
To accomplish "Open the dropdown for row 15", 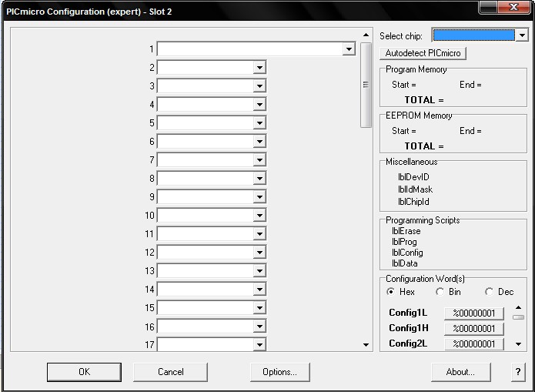I will pyautogui.click(x=259, y=307).
